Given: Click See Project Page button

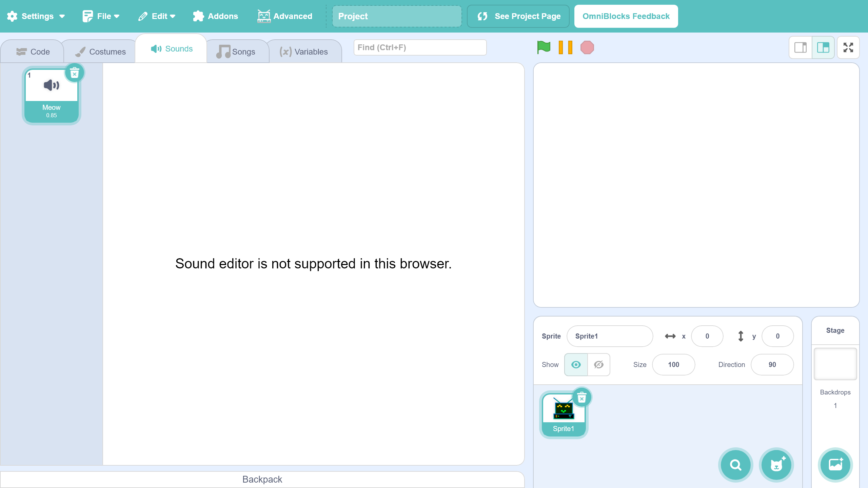Looking at the screenshot, I should [x=518, y=16].
